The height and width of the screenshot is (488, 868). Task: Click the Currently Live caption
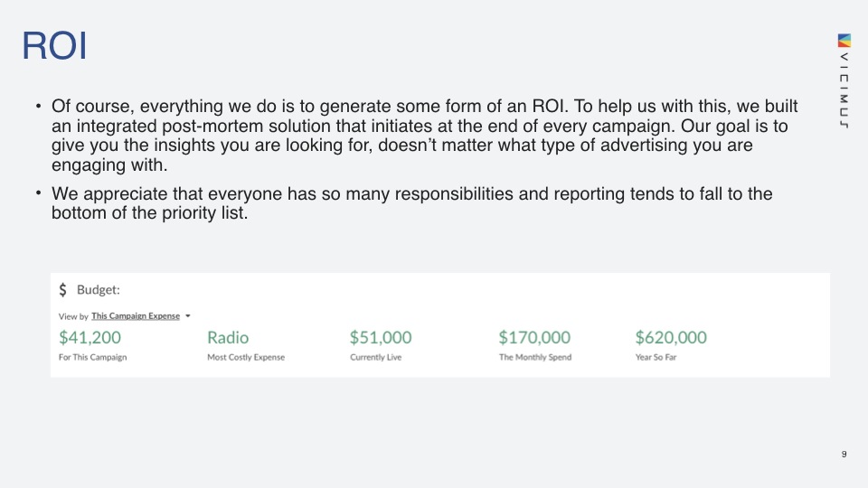tap(376, 358)
